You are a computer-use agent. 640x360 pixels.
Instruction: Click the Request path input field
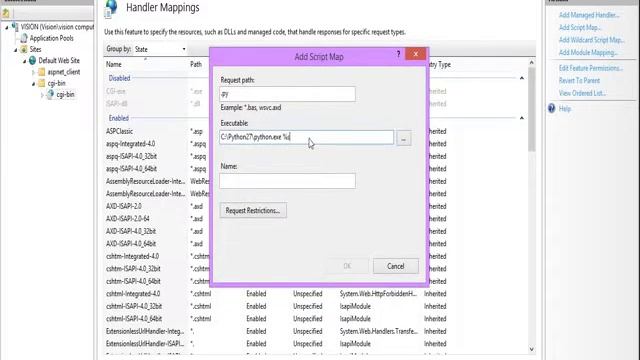tap(287, 94)
